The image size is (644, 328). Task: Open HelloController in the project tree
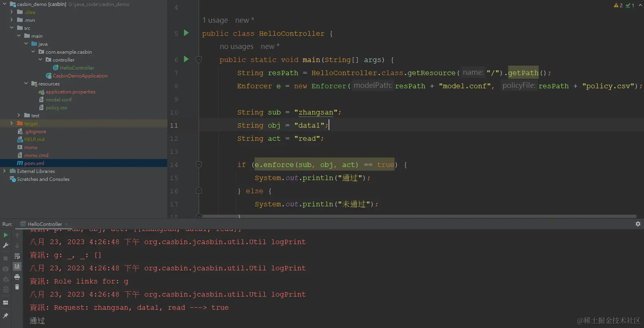pyautogui.click(x=77, y=68)
